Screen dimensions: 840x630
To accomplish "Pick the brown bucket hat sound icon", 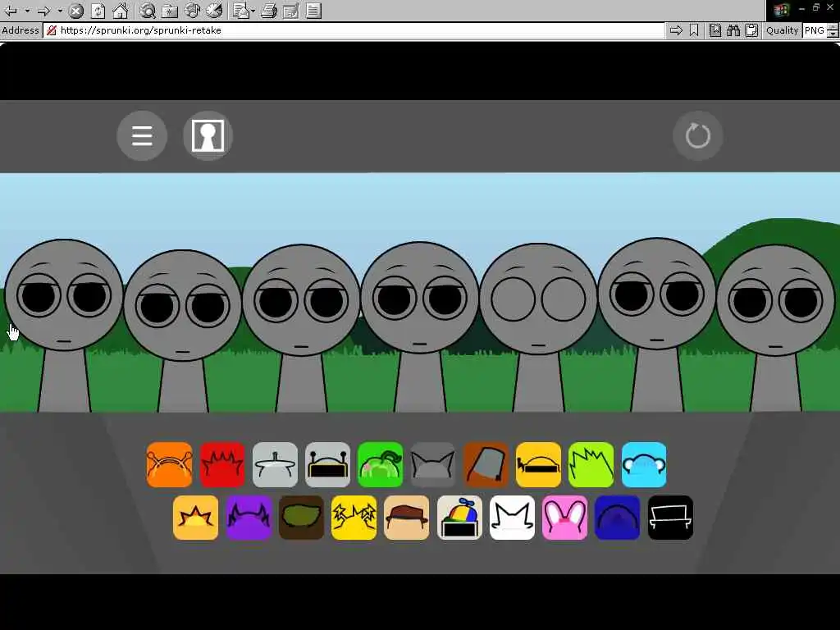I will click(486, 464).
